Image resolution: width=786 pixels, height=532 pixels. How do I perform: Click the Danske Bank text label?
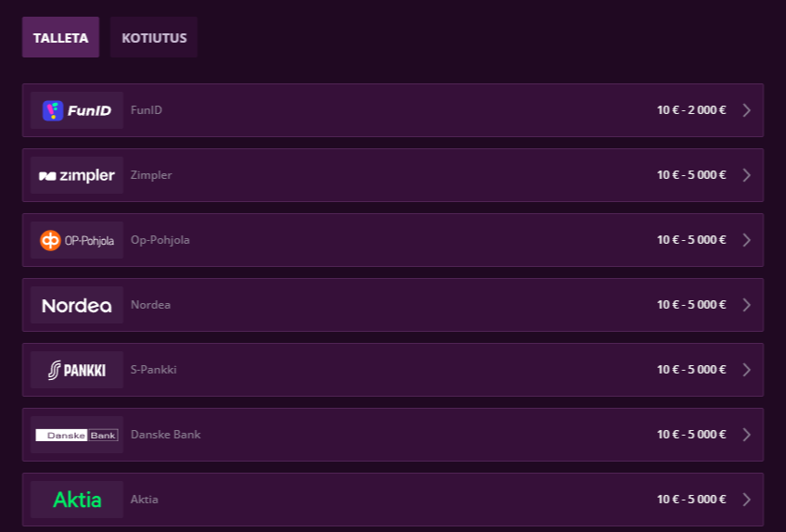click(165, 435)
